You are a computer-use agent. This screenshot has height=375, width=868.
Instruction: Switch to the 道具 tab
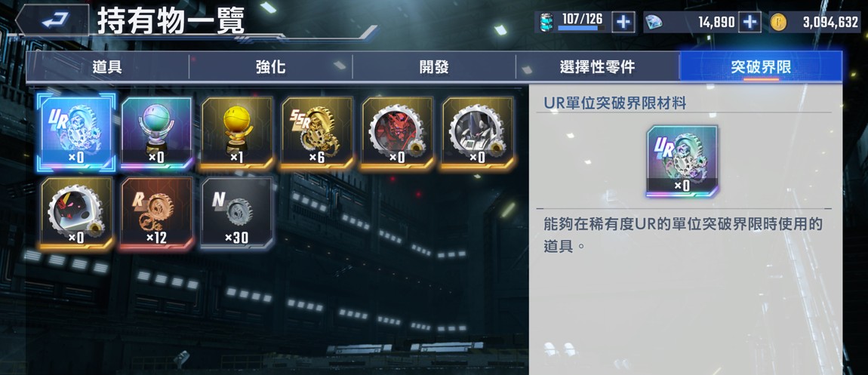[107, 67]
